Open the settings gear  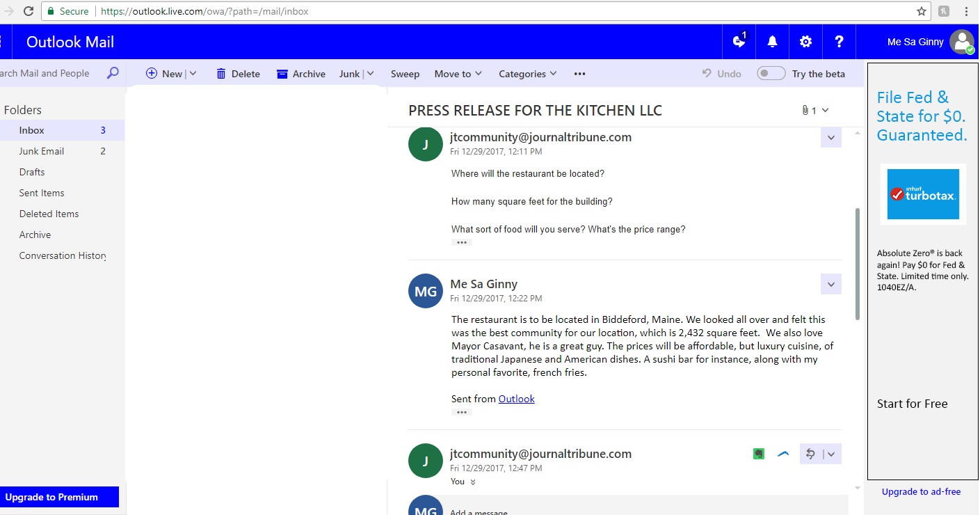pos(805,42)
